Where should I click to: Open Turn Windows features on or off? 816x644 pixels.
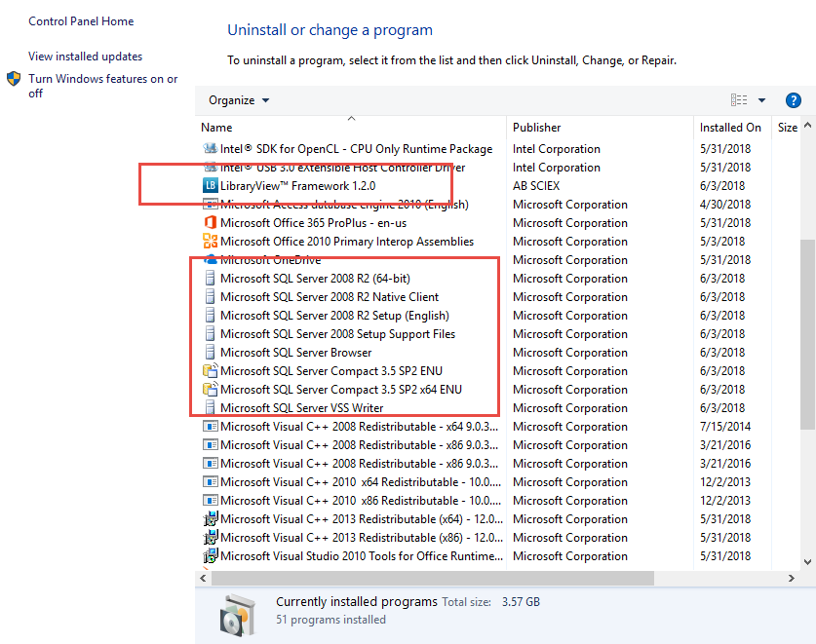(x=103, y=86)
